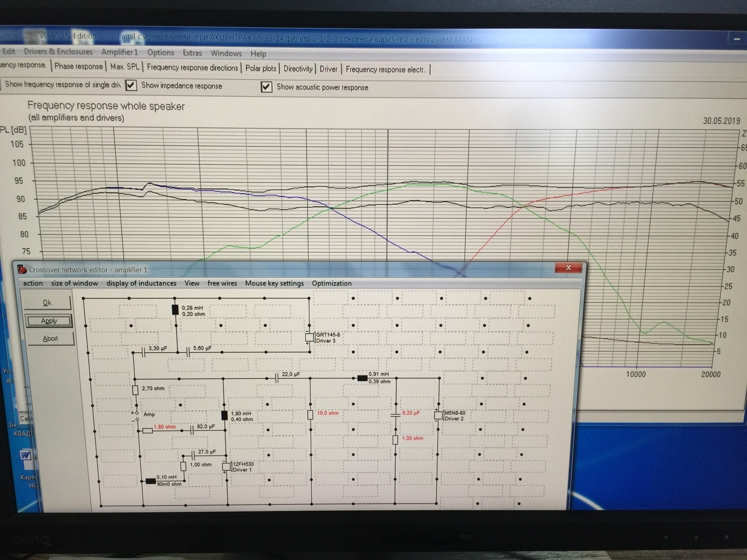Select the 0,28 mH inductor component
Viewport: 747px width, 560px height.
[x=175, y=310]
